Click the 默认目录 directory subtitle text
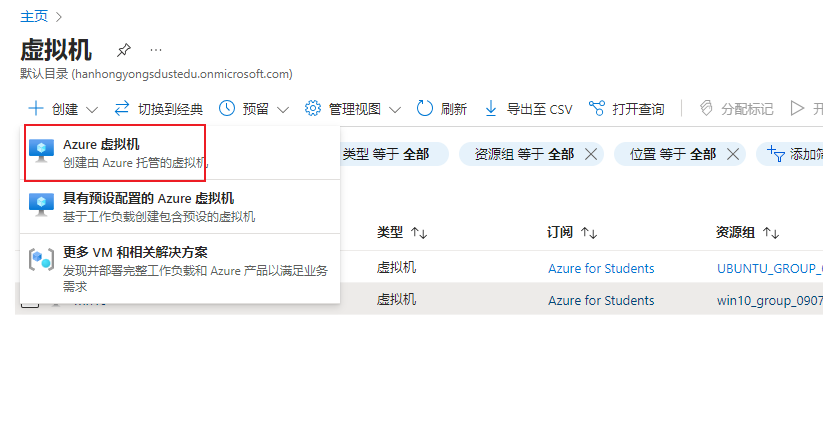823x438 pixels. pos(156,74)
